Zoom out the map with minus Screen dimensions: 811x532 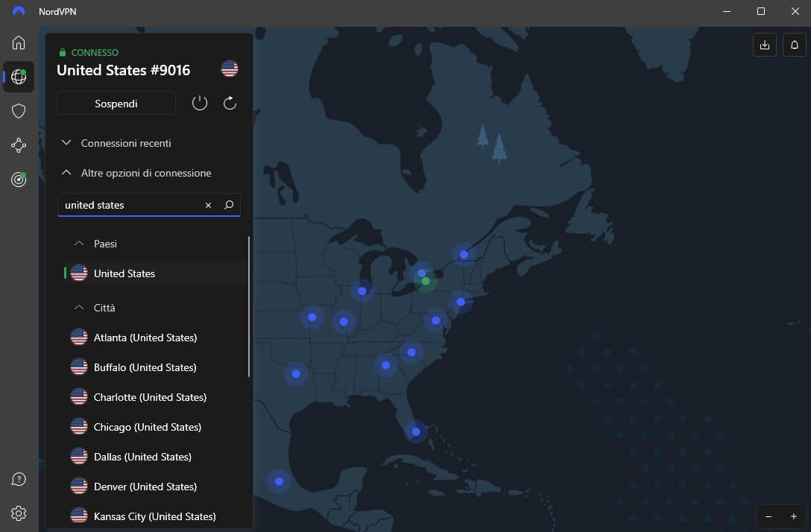[x=769, y=516]
